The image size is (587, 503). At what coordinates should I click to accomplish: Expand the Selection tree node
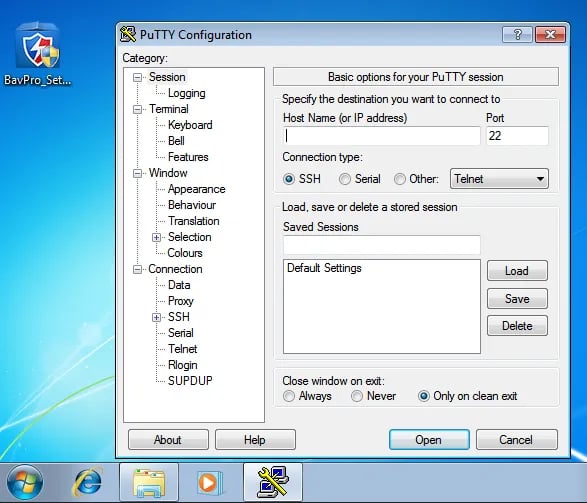[x=156, y=237]
